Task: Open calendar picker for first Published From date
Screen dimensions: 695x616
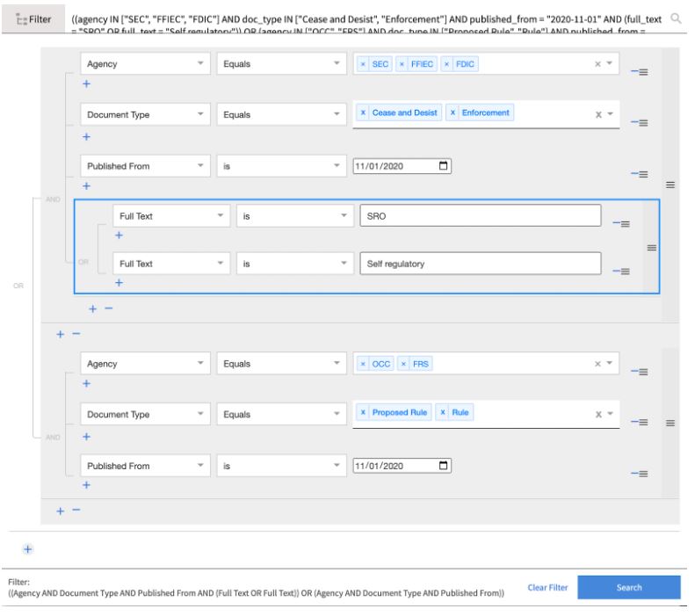Action: pos(443,166)
